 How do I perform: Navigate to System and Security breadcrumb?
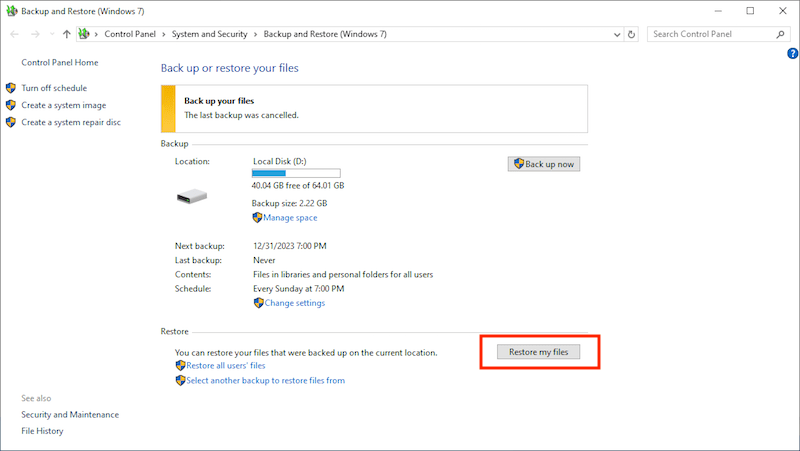point(209,34)
